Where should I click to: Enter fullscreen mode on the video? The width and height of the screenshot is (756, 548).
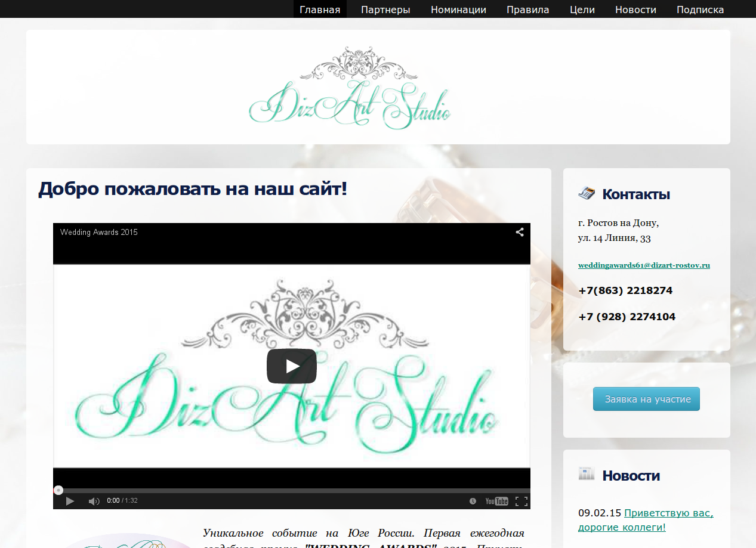521,501
